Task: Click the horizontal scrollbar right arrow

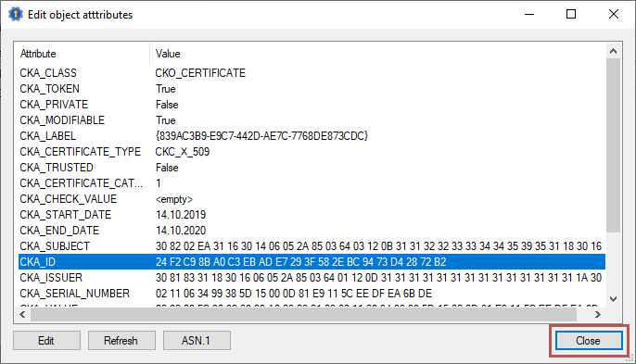Action: pos(597,314)
